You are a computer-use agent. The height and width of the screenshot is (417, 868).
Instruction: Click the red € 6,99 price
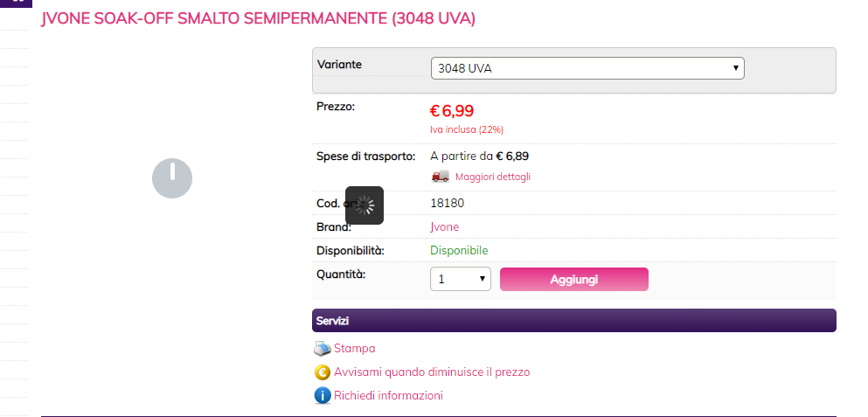pyautogui.click(x=452, y=111)
